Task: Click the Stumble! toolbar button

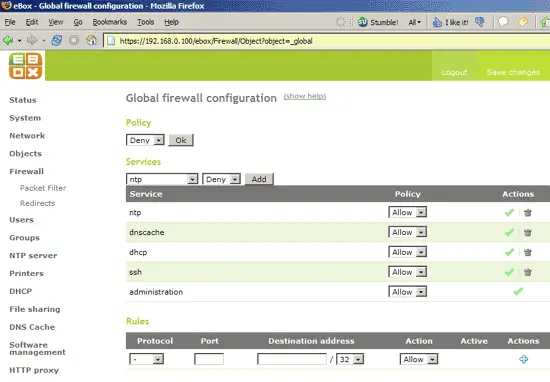Action: (x=378, y=22)
